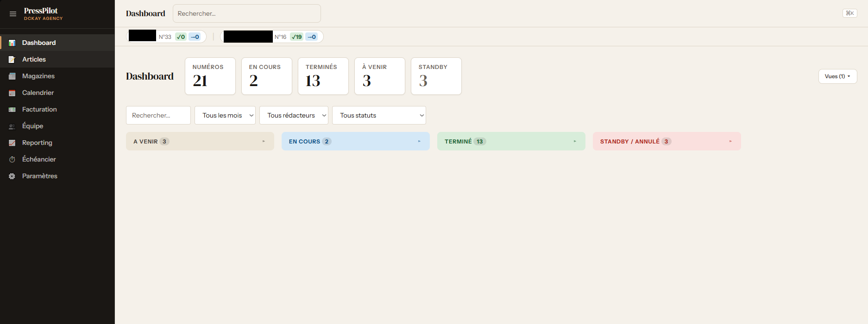Open the Échéancier menu item
This screenshot has height=324, width=868.
click(x=57, y=159)
